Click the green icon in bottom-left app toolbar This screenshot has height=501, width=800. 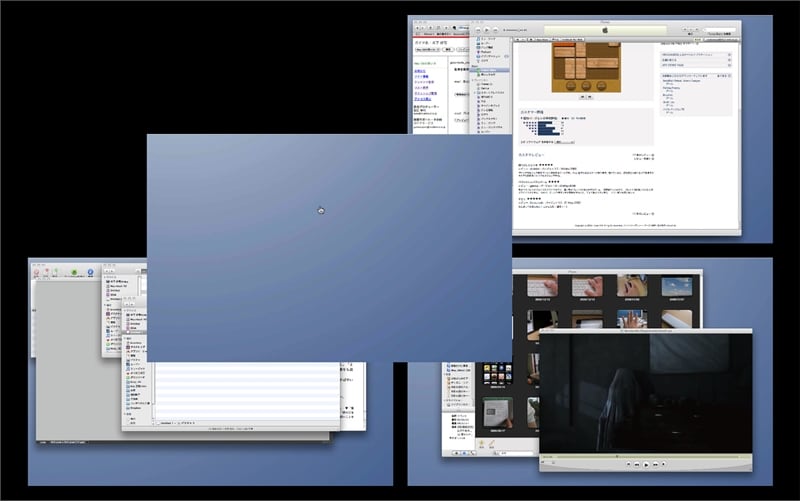pos(72,272)
